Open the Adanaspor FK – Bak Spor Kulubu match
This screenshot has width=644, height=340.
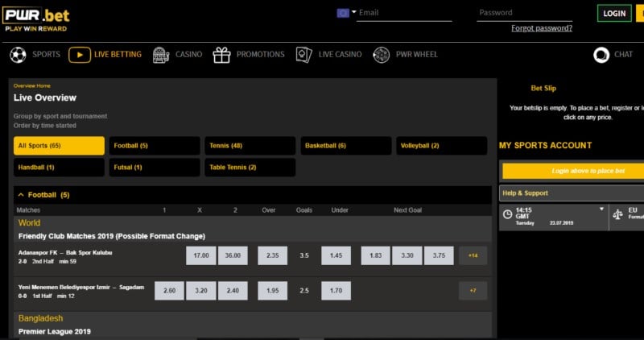point(65,252)
